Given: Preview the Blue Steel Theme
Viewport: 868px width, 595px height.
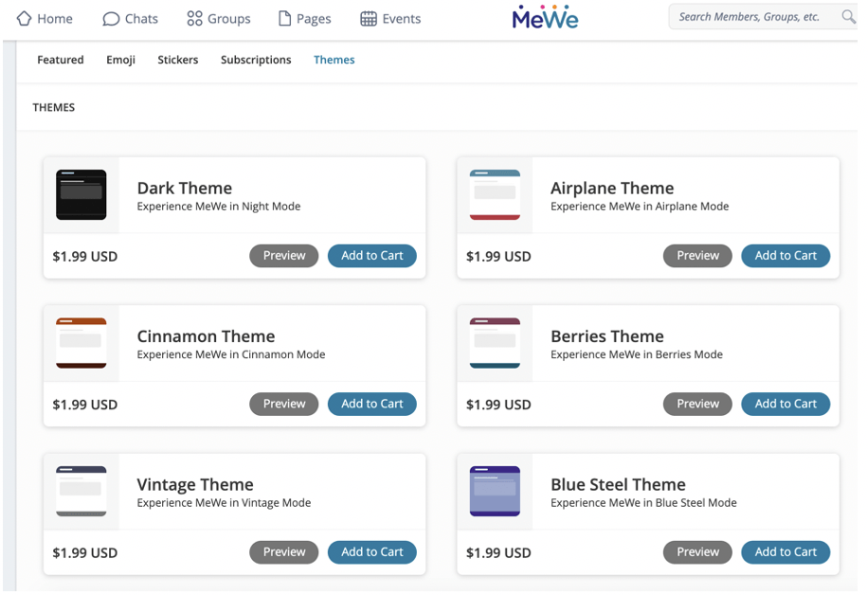Looking at the screenshot, I should [697, 552].
